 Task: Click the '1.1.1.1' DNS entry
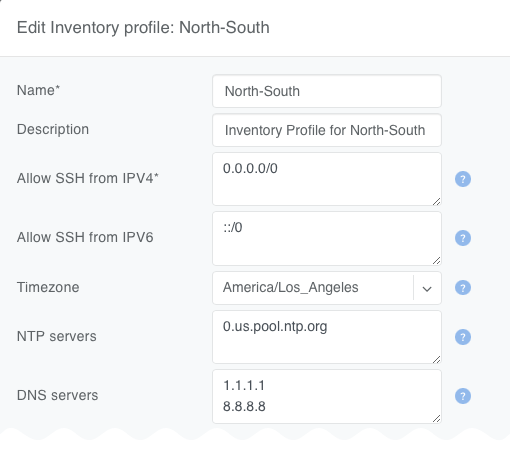[x=244, y=385]
